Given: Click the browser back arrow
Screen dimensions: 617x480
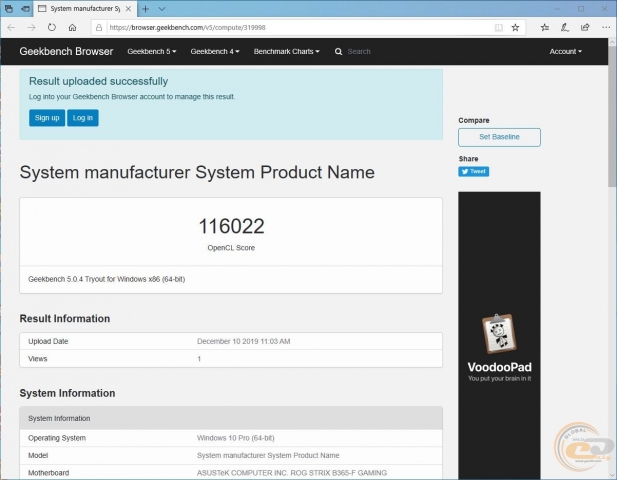Looking at the screenshot, I should [x=11, y=28].
